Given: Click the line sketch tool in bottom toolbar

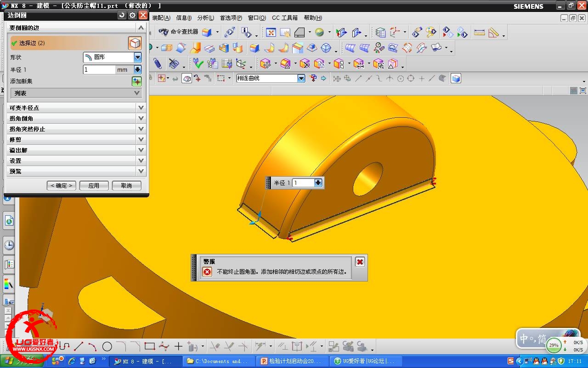Looking at the screenshot, I should tap(79, 346).
